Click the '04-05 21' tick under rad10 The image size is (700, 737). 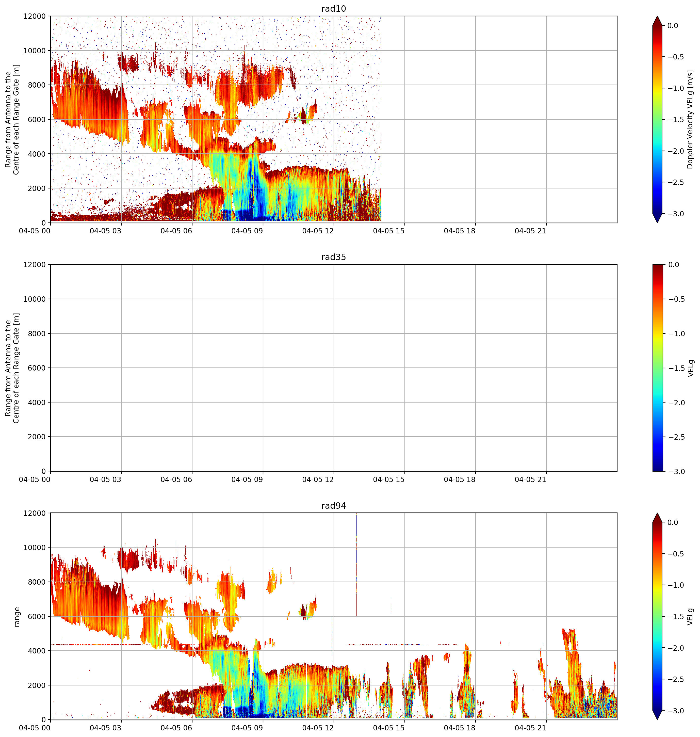pyautogui.click(x=531, y=231)
